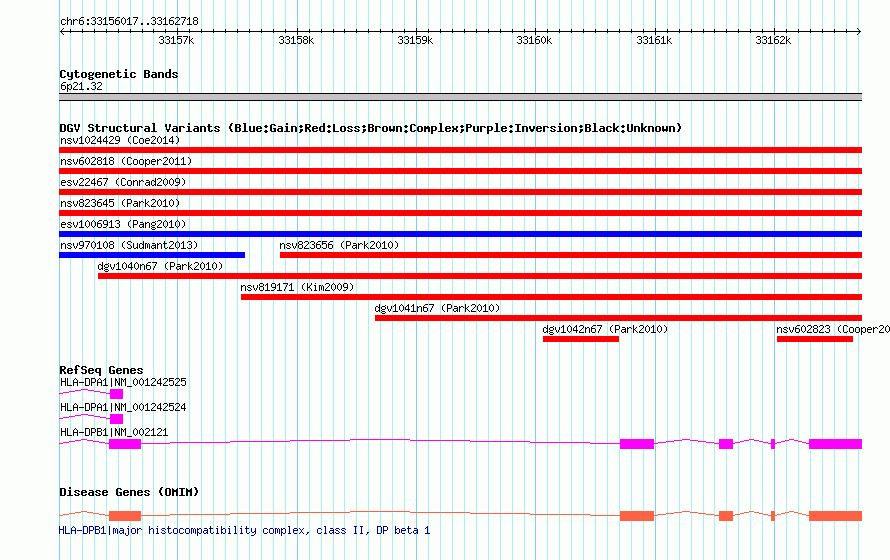Select the blue nsv970108 (Sudmant2013) bar
The height and width of the screenshot is (560, 890).
tap(152, 255)
